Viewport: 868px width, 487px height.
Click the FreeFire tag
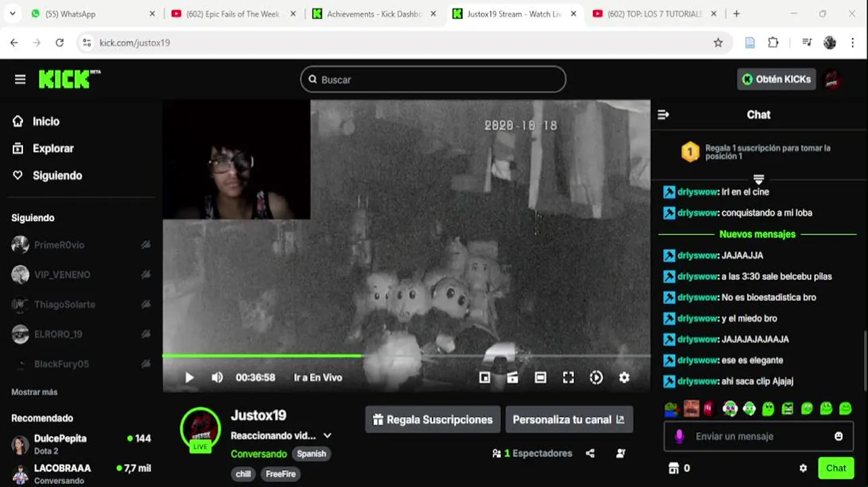(281, 474)
